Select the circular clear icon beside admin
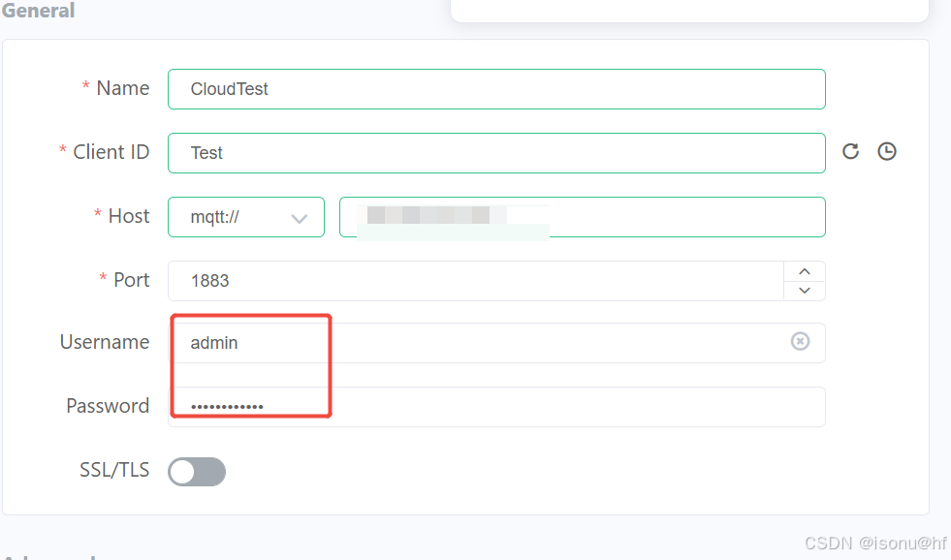This screenshot has width=951, height=560. point(800,341)
